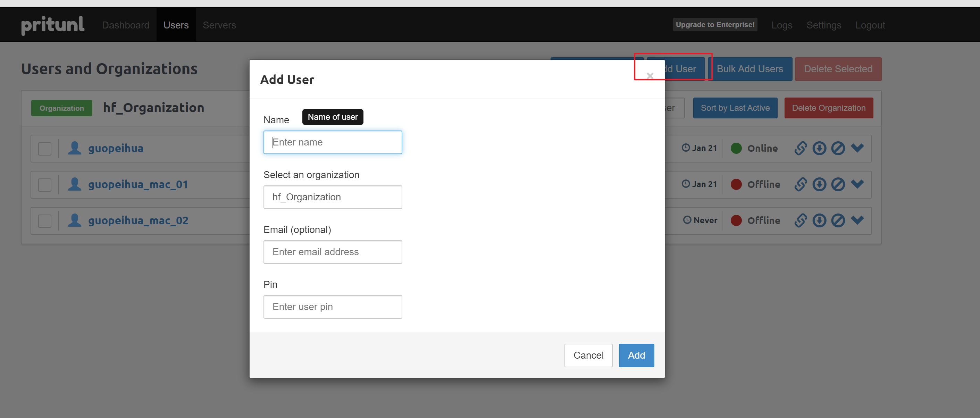Click disable icon for guopeihua_mac_02
The width and height of the screenshot is (980, 418).
pos(838,220)
